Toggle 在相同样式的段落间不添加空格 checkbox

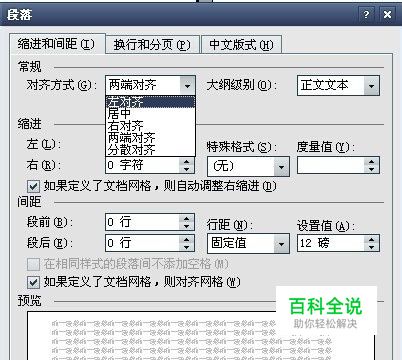[33, 264]
